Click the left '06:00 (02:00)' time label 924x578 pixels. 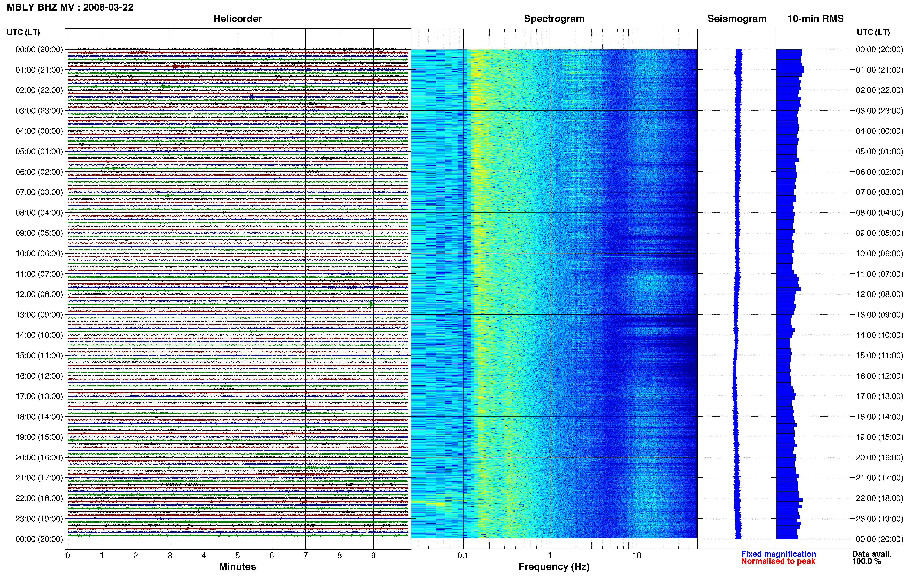[39, 172]
